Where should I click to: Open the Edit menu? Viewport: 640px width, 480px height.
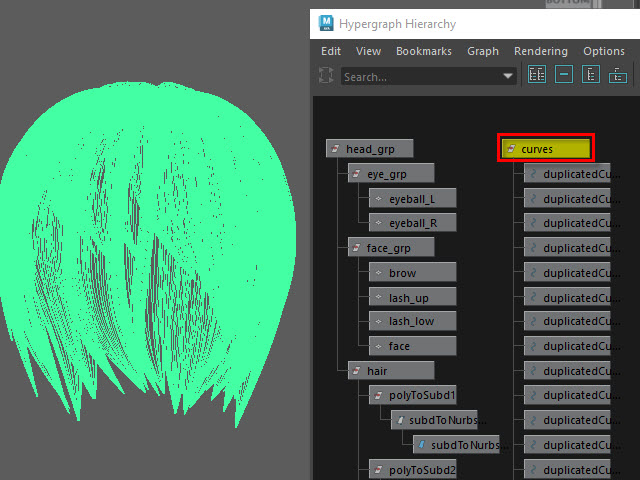tap(331, 51)
